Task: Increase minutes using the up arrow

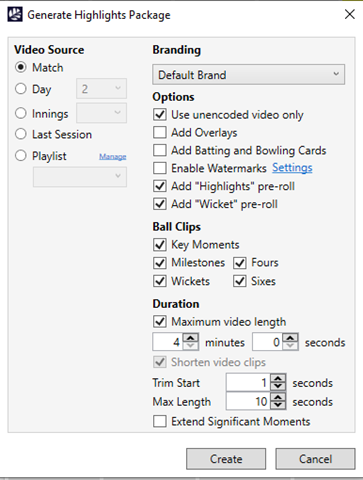Action: [191, 338]
